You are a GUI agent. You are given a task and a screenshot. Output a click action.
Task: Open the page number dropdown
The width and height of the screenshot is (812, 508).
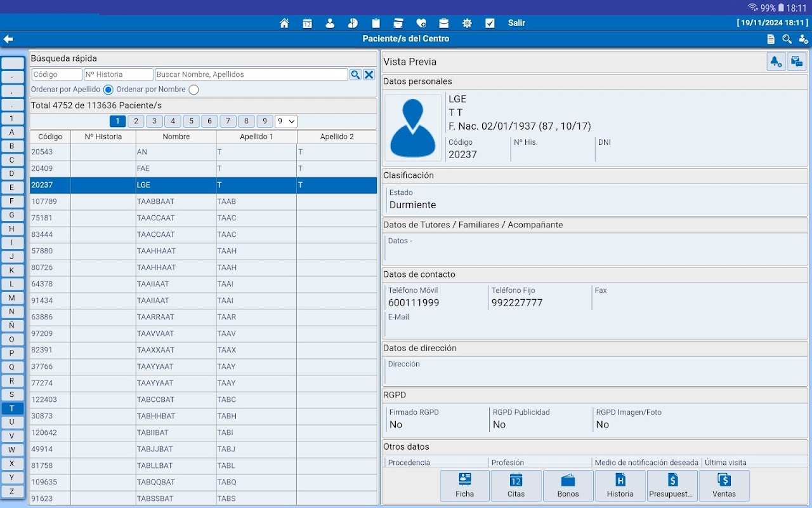286,121
